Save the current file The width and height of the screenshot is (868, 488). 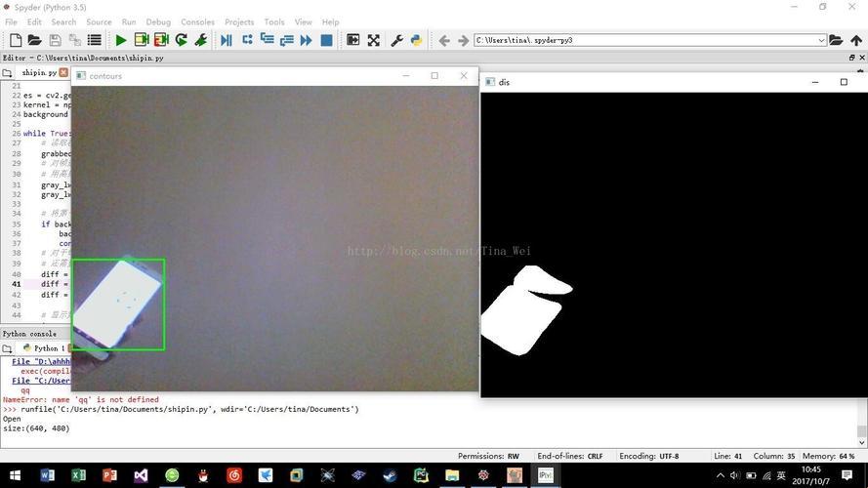coord(55,40)
